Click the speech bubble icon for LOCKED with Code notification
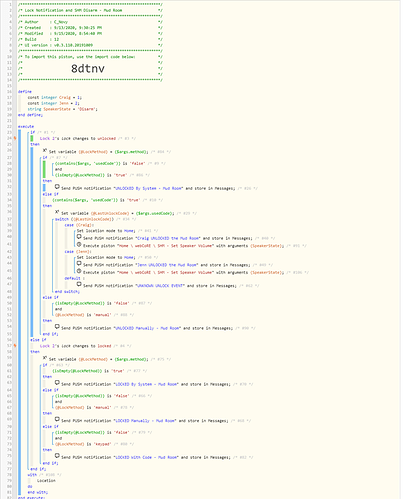Viewport: 403px width, 499px height. pyautogui.click(x=57, y=456)
